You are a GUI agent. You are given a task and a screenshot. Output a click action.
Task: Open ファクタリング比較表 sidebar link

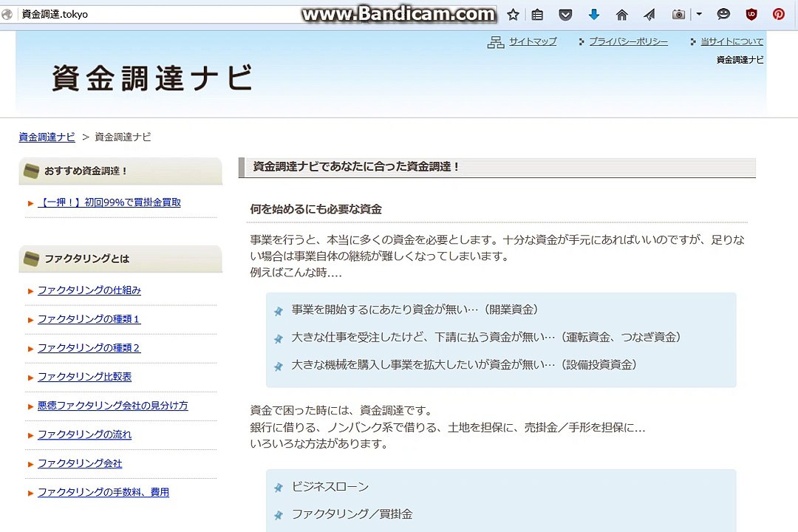point(84,377)
